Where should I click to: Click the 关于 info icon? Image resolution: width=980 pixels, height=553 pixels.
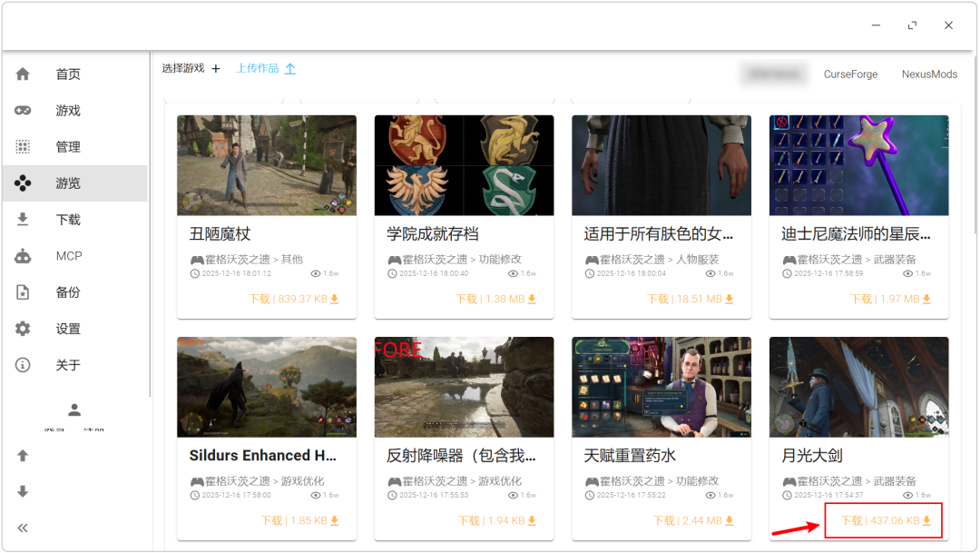(x=23, y=365)
